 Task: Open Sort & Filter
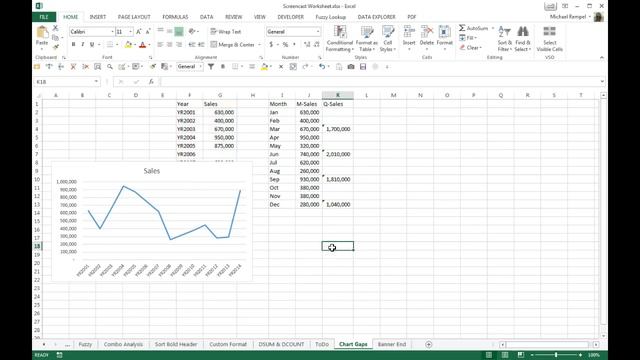click(504, 38)
